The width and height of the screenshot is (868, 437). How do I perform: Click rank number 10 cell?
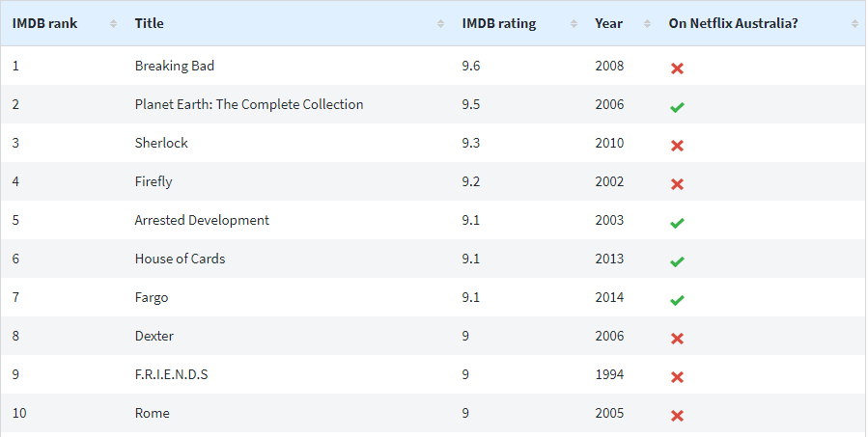click(19, 413)
